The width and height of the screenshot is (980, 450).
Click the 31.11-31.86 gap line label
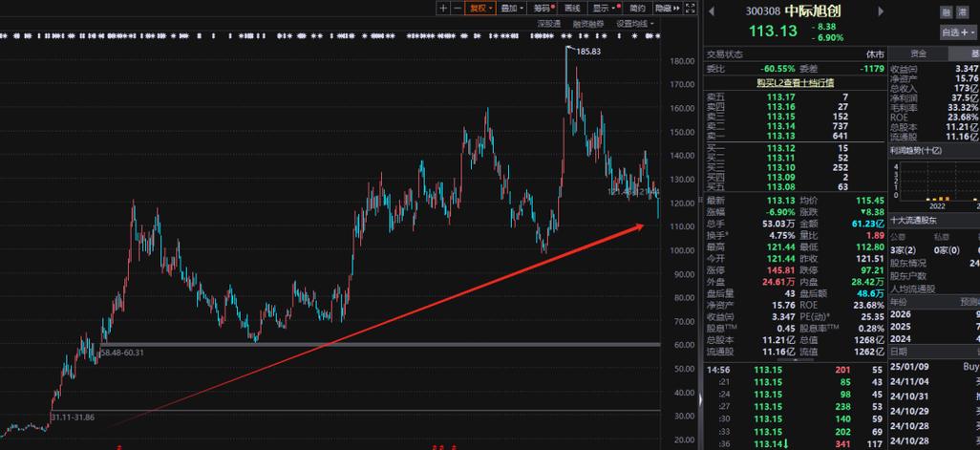pyautogui.click(x=73, y=417)
